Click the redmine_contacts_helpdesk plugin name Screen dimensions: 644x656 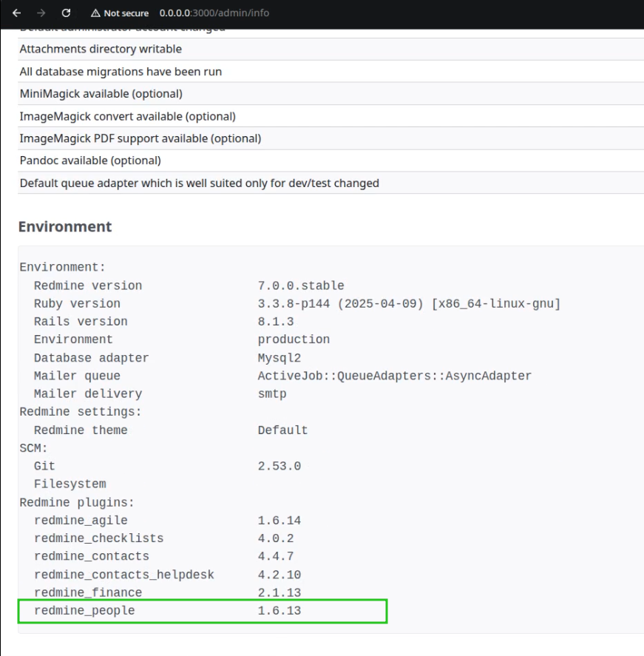tap(123, 575)
